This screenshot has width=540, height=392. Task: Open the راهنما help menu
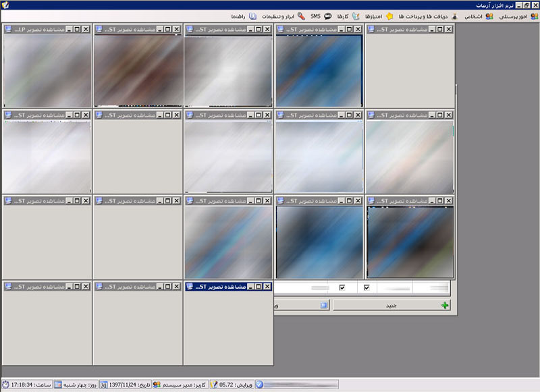[x=244, y=16]
